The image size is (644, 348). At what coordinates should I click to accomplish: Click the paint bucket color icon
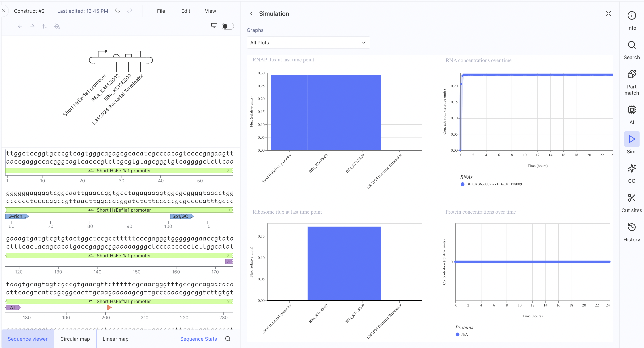[x=57, y=26]
